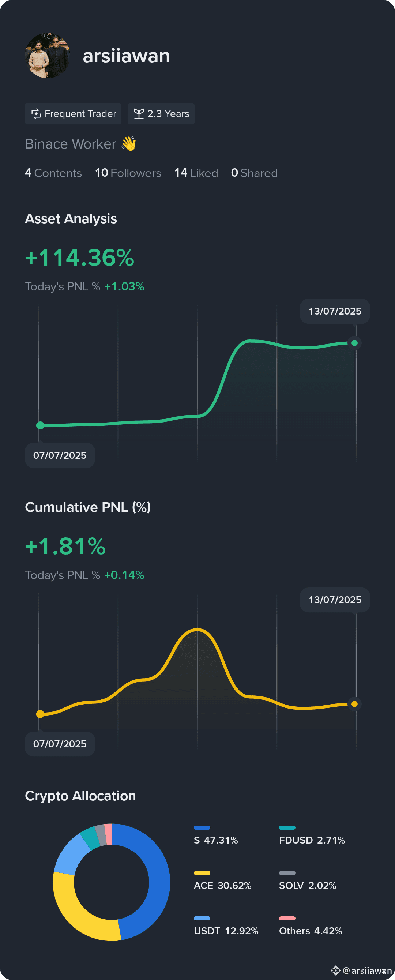Open the 4 Contents stat
Viewport: 395px width, 980px height.
tap(53, 173)
